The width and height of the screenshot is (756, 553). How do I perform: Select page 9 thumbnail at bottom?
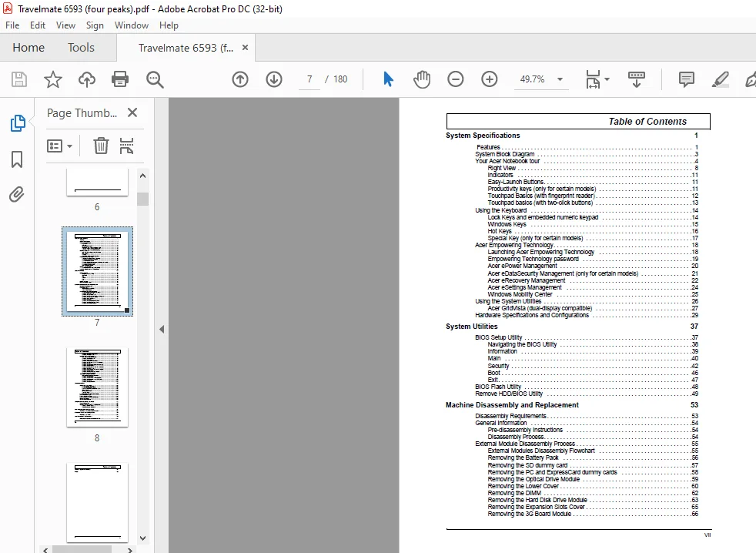(x=98, y=502)
